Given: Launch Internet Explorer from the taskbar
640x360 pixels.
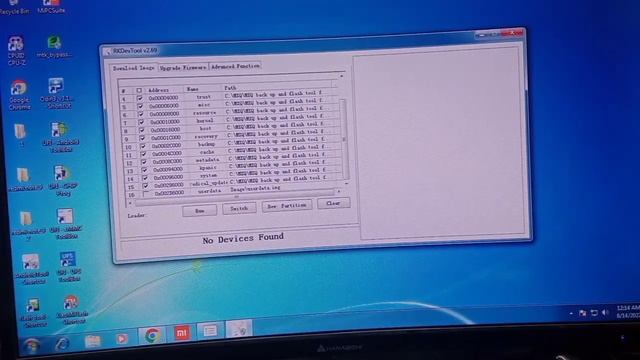Looking at the screenshot, I should (62, 344).
